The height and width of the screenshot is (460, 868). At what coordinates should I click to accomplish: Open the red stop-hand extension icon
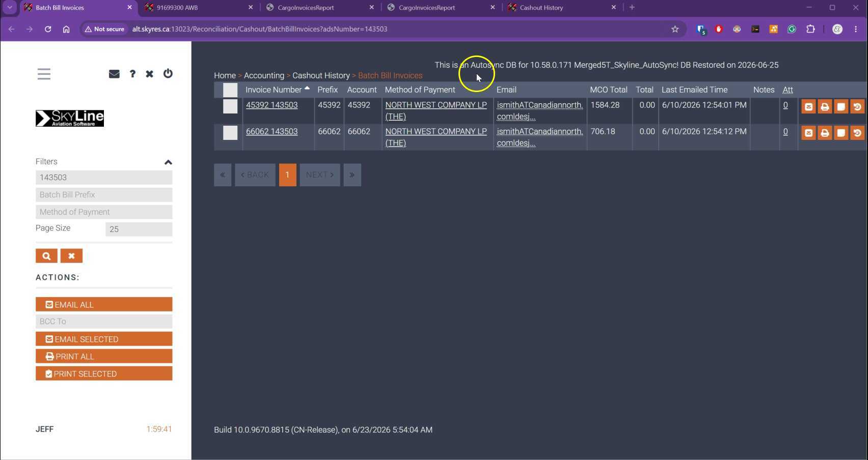719,29
